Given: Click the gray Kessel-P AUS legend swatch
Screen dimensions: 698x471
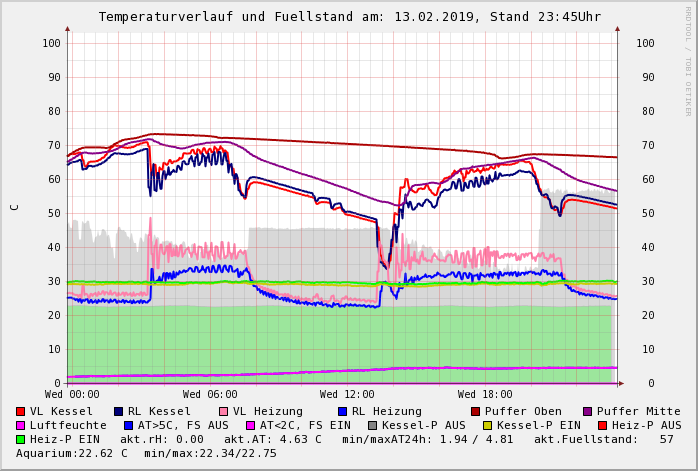Looking at the screenshot, I should click(x=372, y=425).
